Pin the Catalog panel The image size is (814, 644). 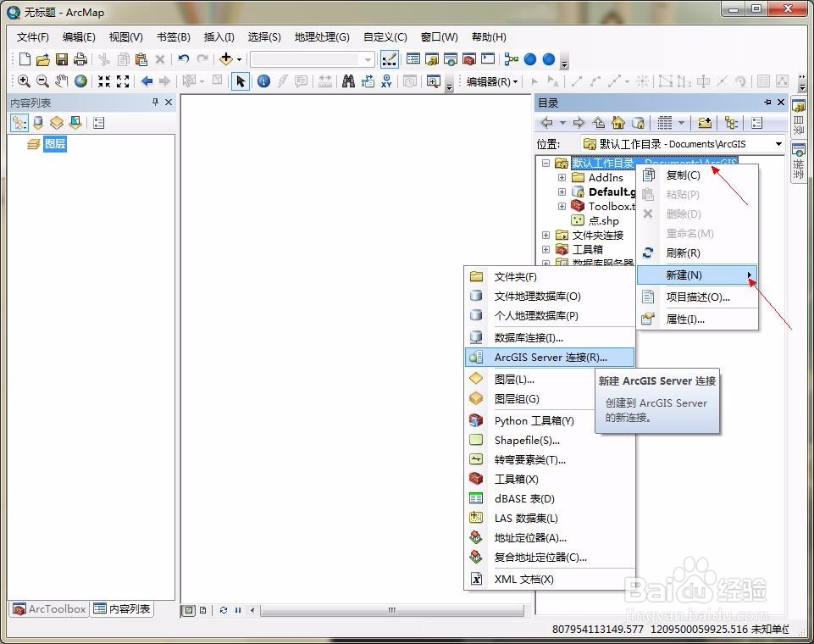point(767,103)
